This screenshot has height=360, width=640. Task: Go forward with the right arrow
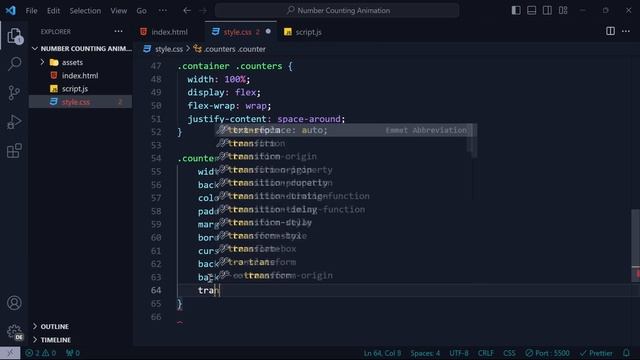[x=203, y=11]
